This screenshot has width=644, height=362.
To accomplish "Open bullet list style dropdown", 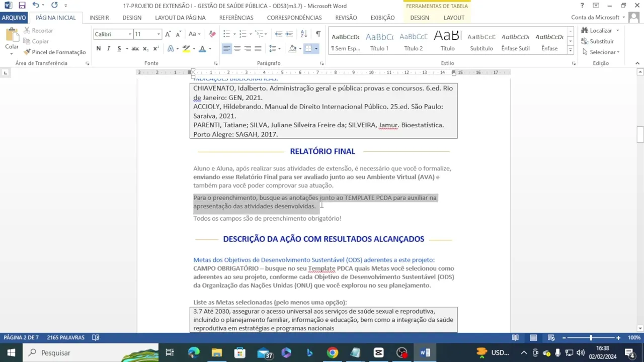I will (234, 34).
